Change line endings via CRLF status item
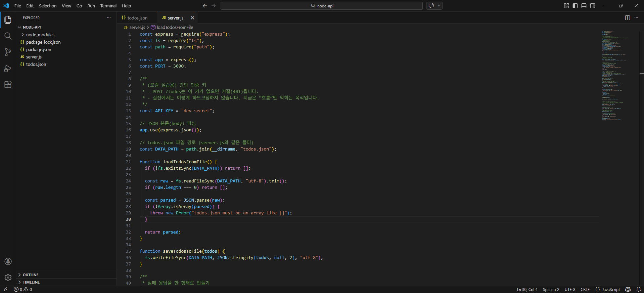 pyautogui.click(x=585, y=289)
